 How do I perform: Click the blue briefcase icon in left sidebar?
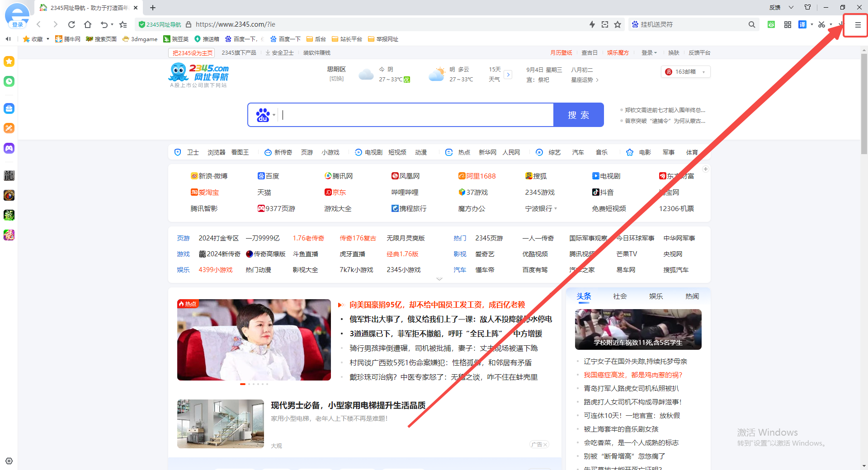point(9,108)
